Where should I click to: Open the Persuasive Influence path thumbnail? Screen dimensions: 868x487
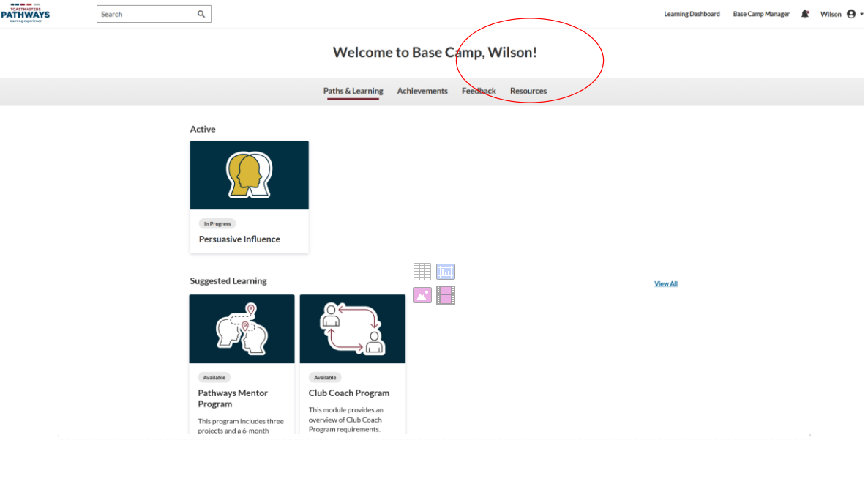[249, 175]
